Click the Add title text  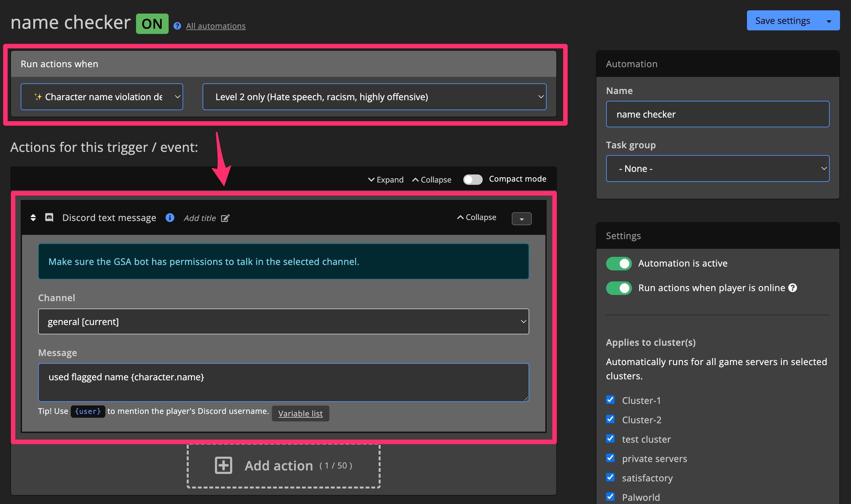tap(200, 218)
